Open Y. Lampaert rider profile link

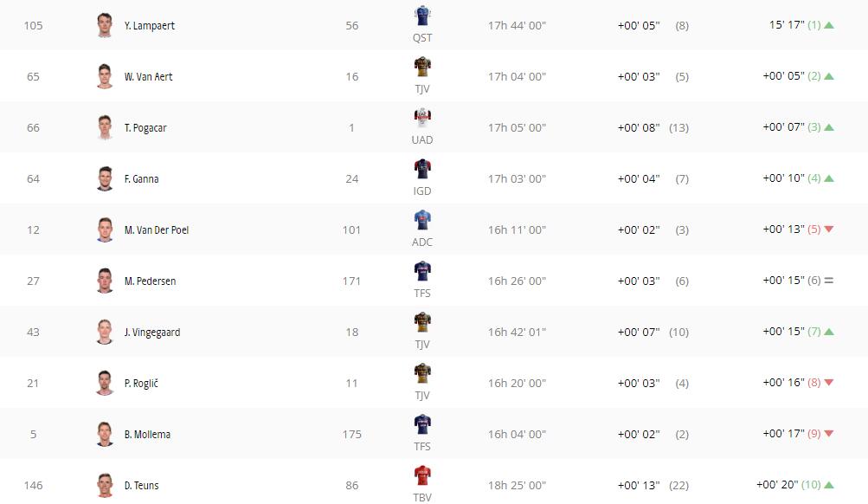150,25
